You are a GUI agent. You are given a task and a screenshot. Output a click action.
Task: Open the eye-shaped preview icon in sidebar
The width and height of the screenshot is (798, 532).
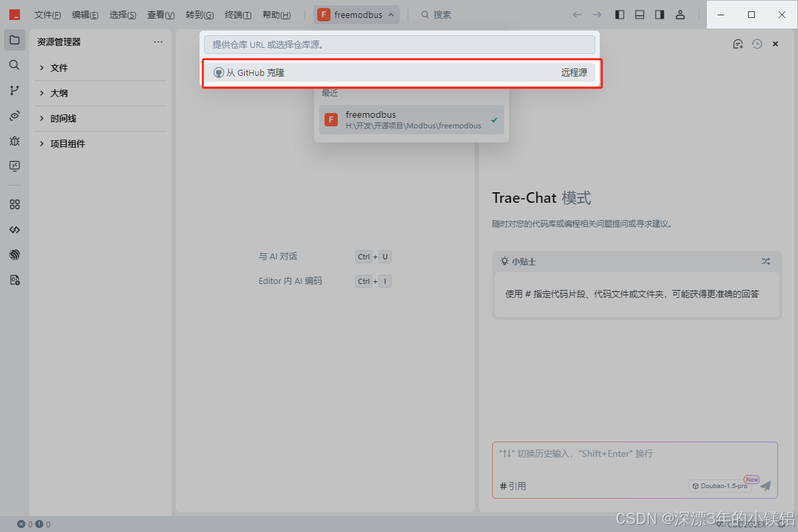coord(15,116)
